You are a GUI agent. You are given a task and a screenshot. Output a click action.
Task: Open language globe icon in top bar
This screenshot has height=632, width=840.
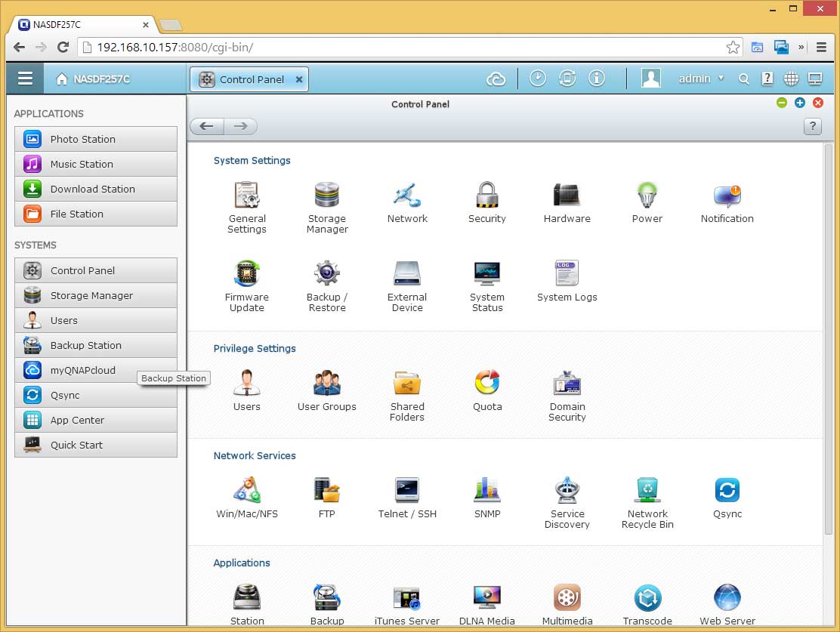tap(791, 79)
